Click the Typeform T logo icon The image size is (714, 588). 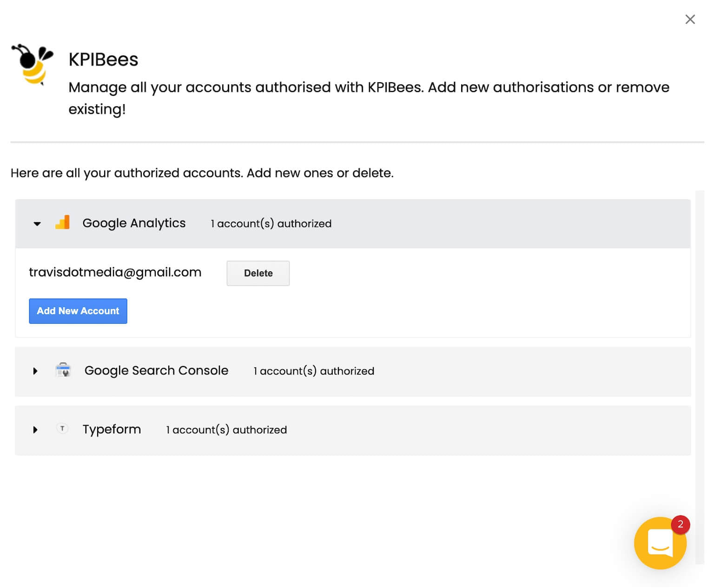click(x=62, y=429)
